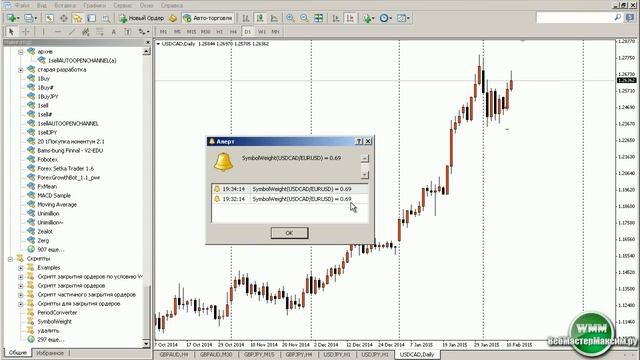Select the Cursor arrow tool
This screenshot has height=360, width=640.
click(11, 31)
